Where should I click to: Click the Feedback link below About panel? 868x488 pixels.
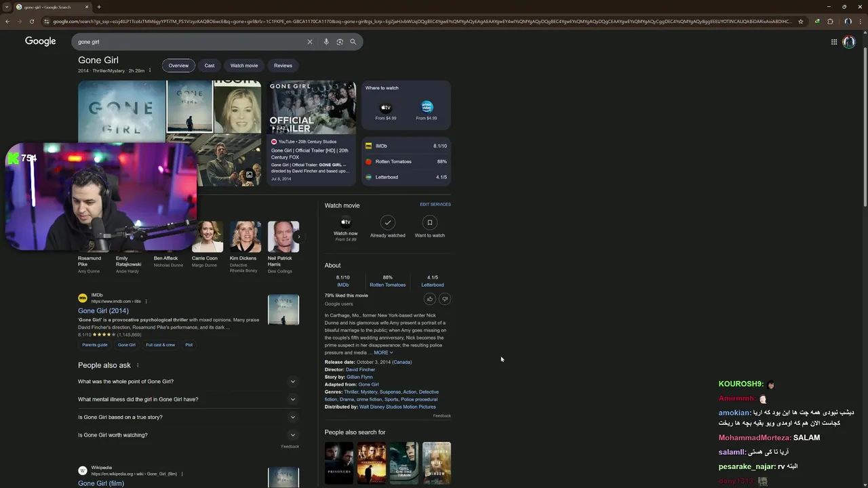coord(442,415)
